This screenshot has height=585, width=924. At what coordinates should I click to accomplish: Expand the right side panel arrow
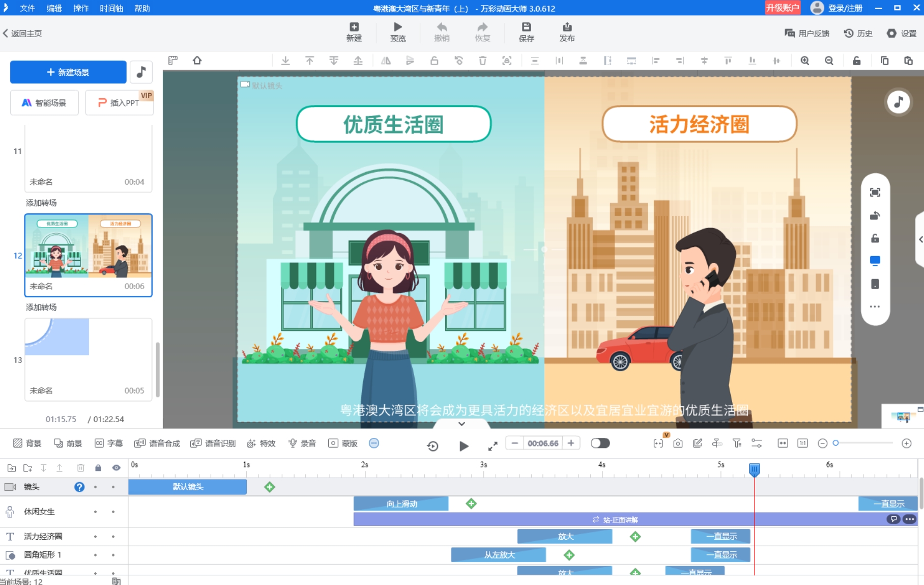point(920,239)
